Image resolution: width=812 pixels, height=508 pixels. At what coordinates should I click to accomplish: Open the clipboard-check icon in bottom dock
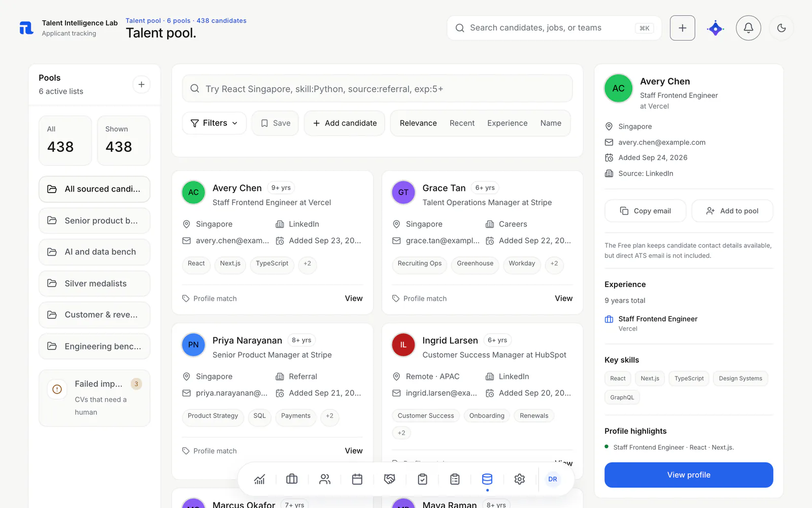422,479
